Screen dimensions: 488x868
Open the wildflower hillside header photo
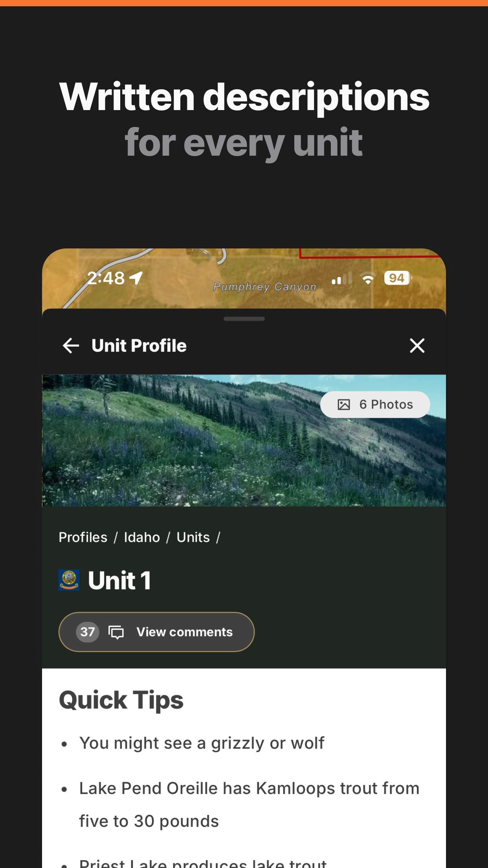pyautogui.click(x=244, y=440)
